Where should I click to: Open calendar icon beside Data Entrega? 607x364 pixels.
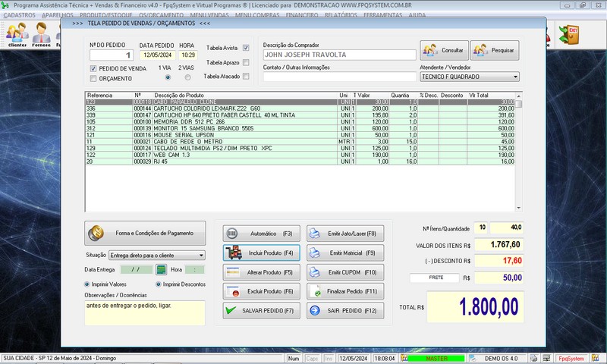pyautogui.click(x=161, y=270)
